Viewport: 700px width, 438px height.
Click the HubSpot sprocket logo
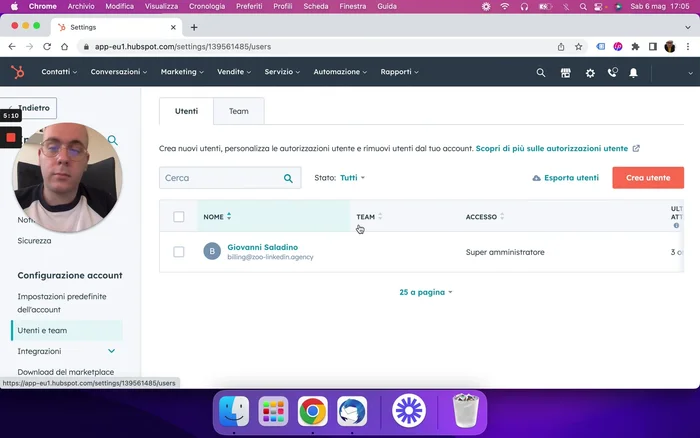[x=18, y=72]
